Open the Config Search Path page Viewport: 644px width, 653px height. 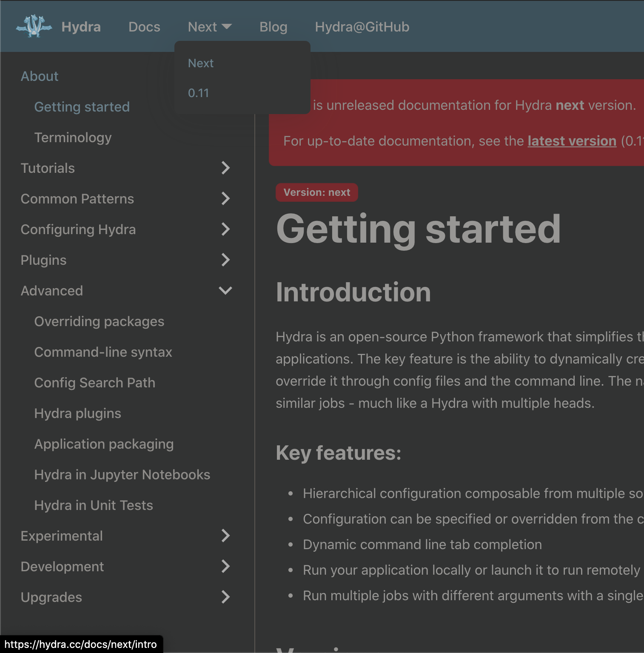pos(95,383)
